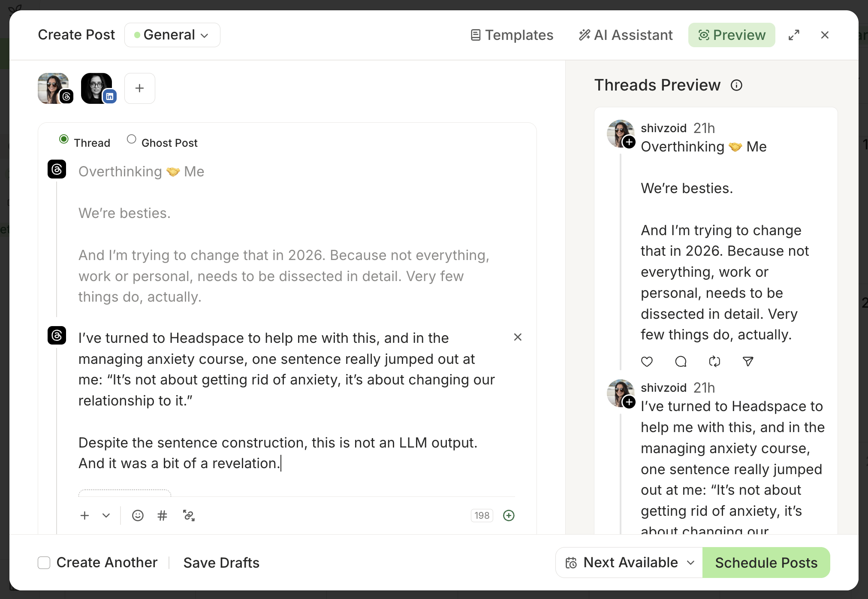
Task: Remove the second thread post with X
Action: [518, 337]
